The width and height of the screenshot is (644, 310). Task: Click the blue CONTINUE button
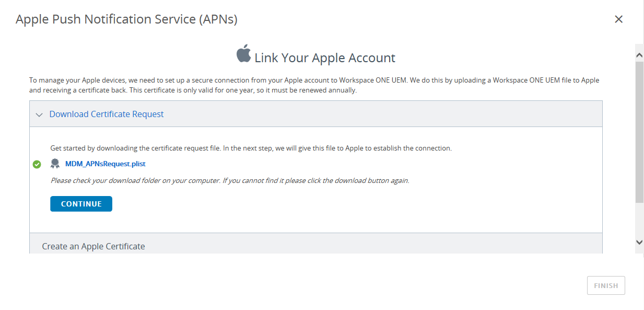[x=81, y=204]
